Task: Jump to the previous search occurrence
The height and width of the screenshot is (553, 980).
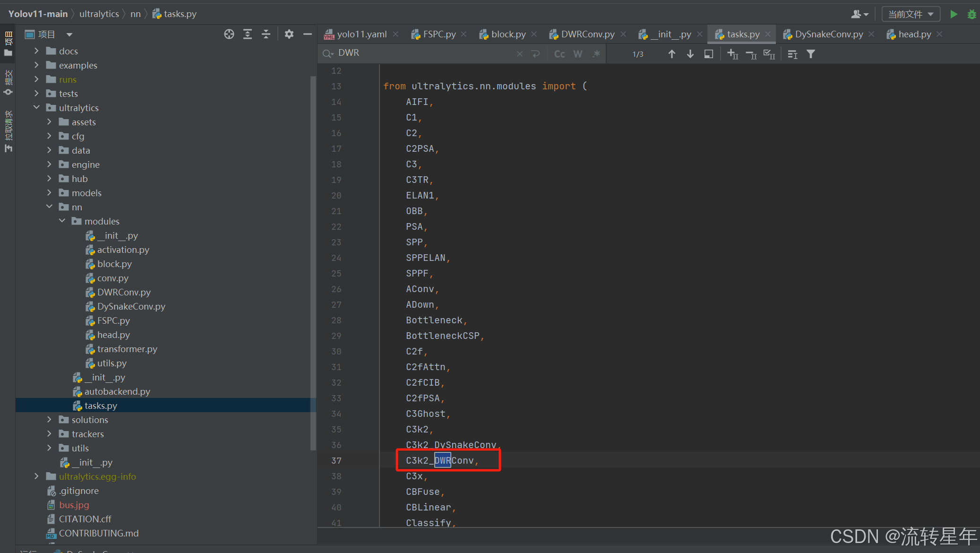Action: pyautogui.click(x=671, y=54)
